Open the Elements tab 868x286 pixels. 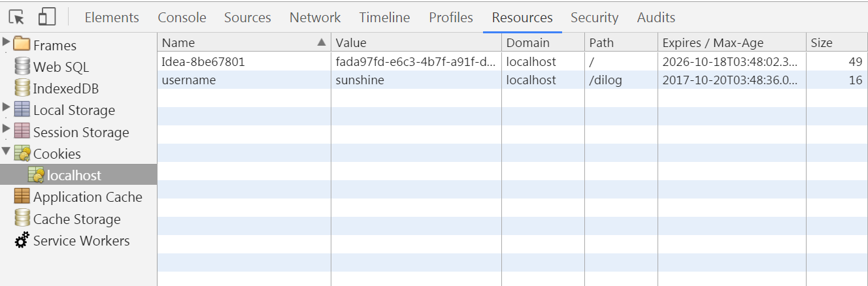(x=112, y=18)
